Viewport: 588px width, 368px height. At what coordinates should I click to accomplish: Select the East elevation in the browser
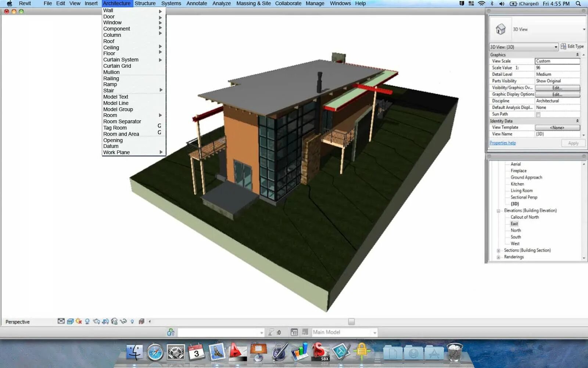[x=514, y=223]
